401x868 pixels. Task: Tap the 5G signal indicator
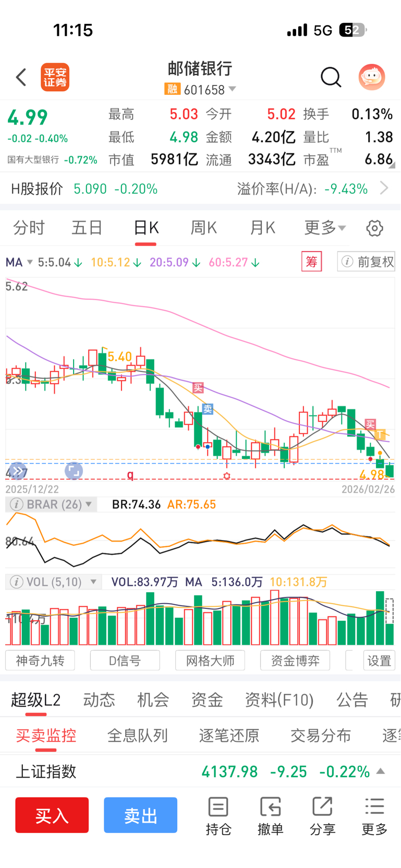coord(323,30)
